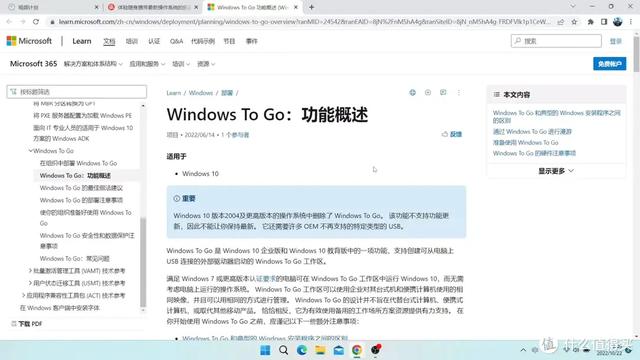
Task: Expand the 显示更多 section
Action: [x=556, y=171]
